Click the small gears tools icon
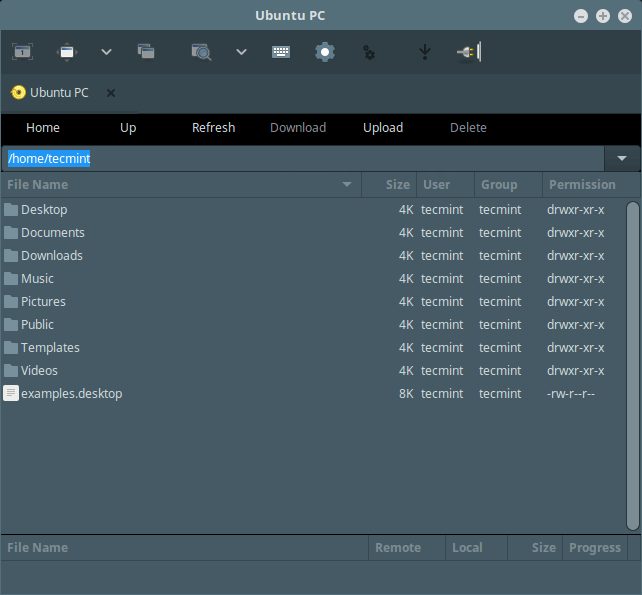The image size is (642, 595). click(x=369, y=52)
